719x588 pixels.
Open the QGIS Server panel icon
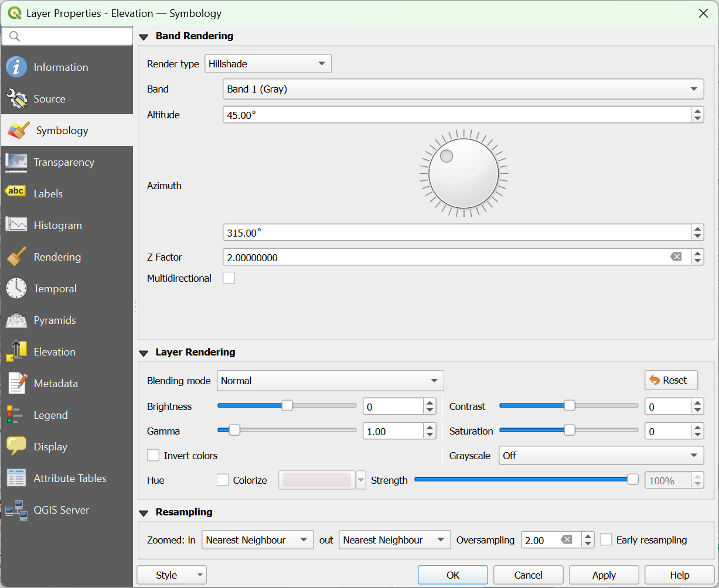pos(16,510)
